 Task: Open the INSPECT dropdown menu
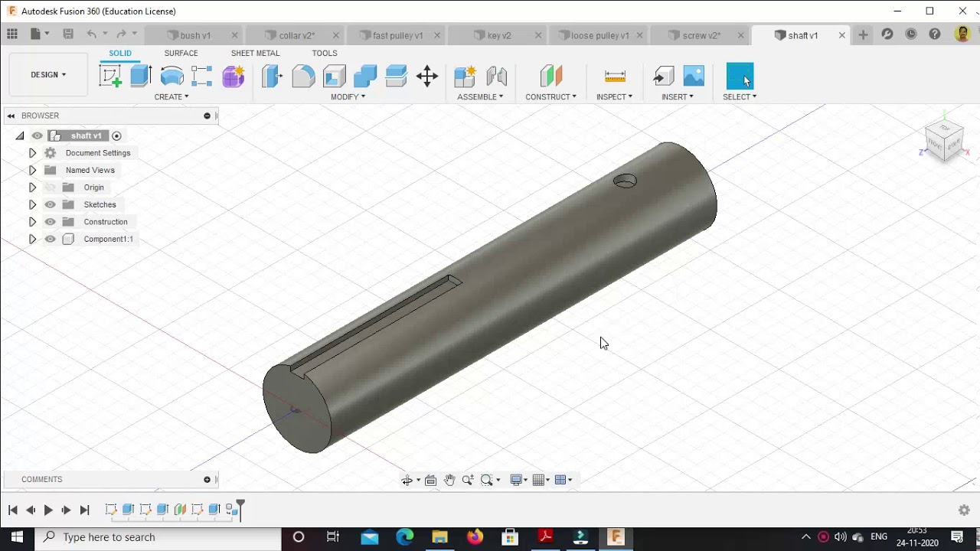tap(614, 97)
